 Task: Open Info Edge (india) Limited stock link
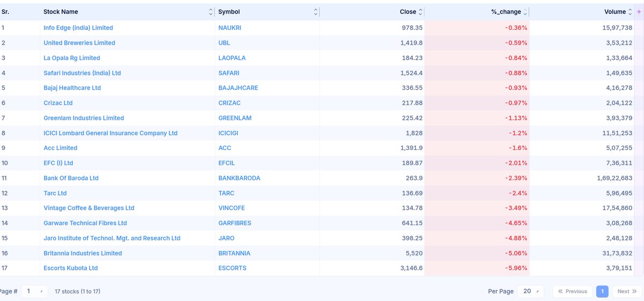click(78, 27)
